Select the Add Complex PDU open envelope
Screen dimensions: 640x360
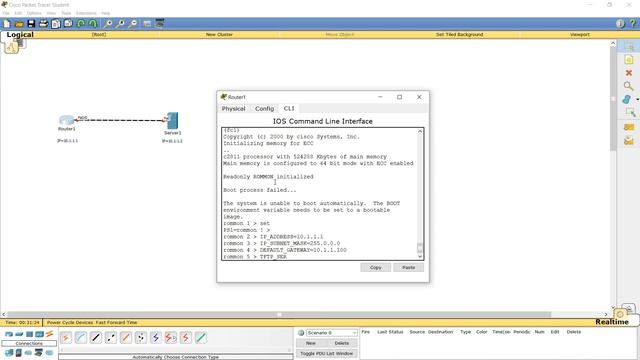[629, 141]
